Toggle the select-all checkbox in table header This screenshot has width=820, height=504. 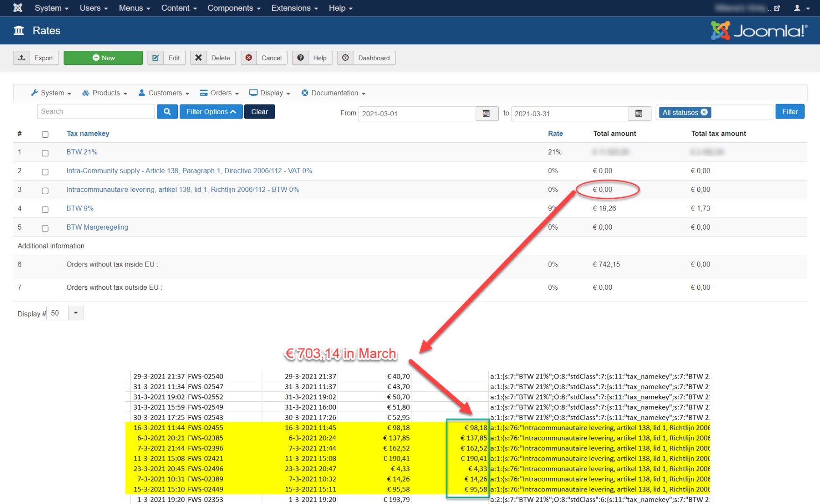pos(45,134)
